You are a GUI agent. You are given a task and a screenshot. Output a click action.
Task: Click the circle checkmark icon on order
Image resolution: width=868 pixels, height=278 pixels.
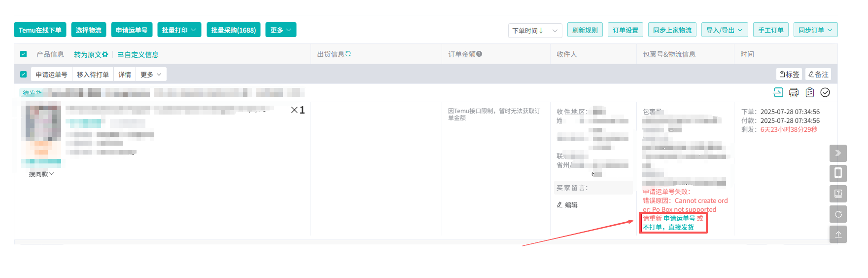tap(825, 92)
